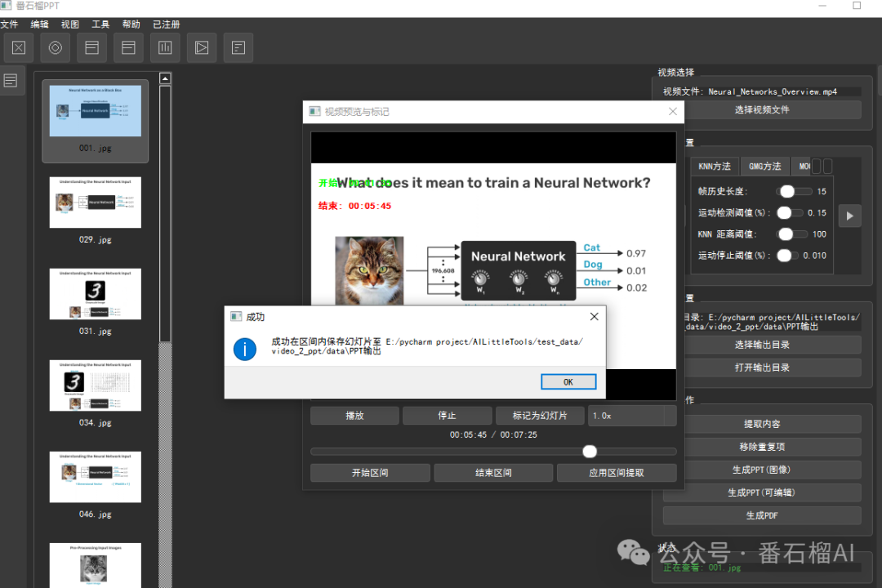
Task: Adjust the 帧历史长度 slider
Action: coord(794,191)
